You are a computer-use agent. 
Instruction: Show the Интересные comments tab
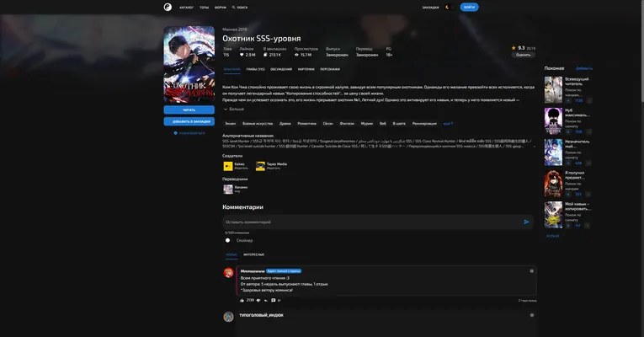tap(254, 254)
